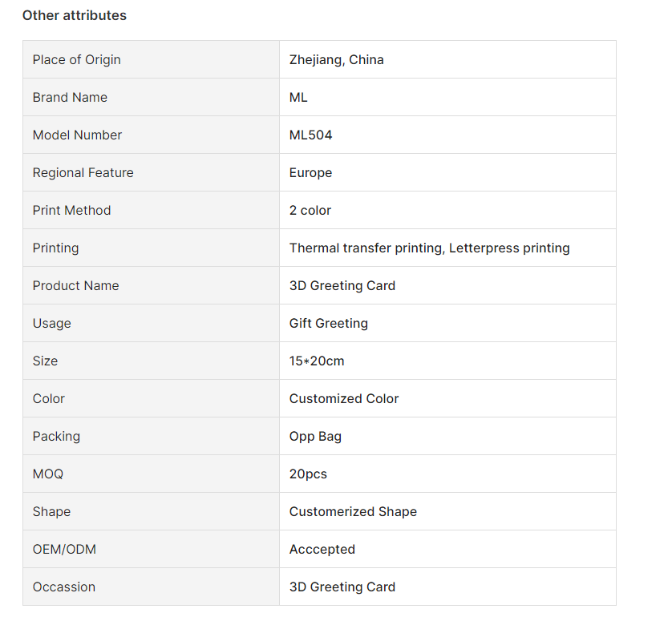Click the size value 15*20cm
The height and width of the screenshot is (617, 672).
coord(317,361)
